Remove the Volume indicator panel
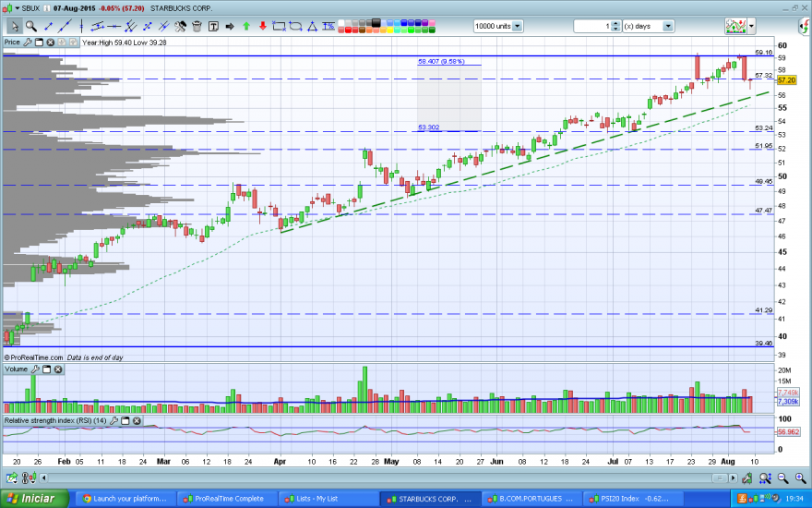812x508 pixels. tap(58, 369)
